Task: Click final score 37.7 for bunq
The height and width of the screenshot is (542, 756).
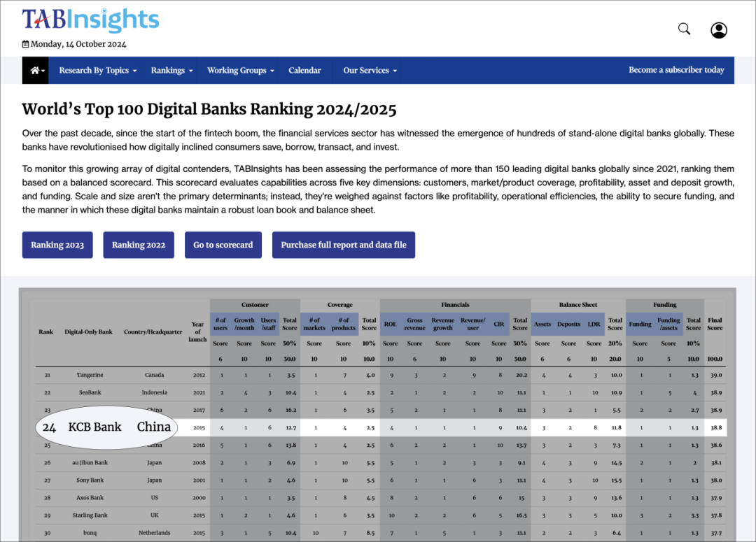Action: pos(716,533)
